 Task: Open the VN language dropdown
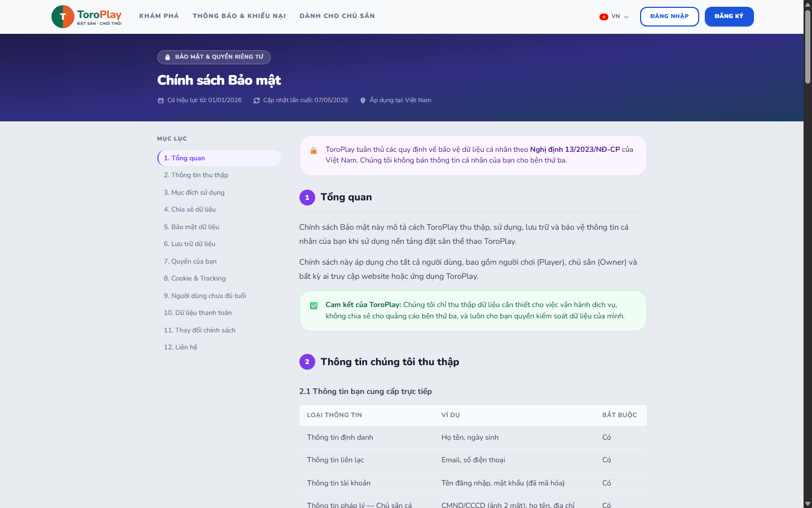614,16
